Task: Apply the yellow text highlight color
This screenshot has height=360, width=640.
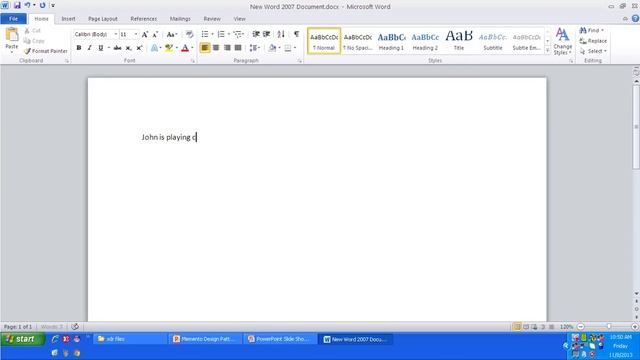Action: pyautogui.click(x=168, y=48)
